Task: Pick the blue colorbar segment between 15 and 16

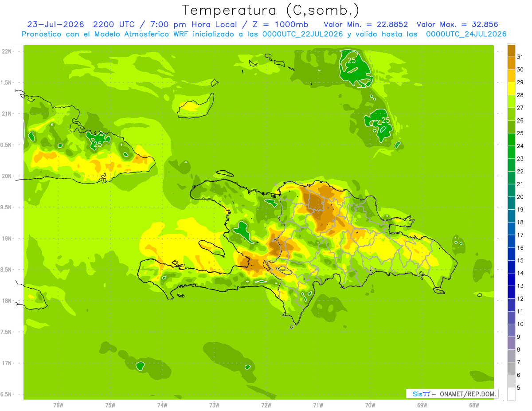Action: coord(511,254)
